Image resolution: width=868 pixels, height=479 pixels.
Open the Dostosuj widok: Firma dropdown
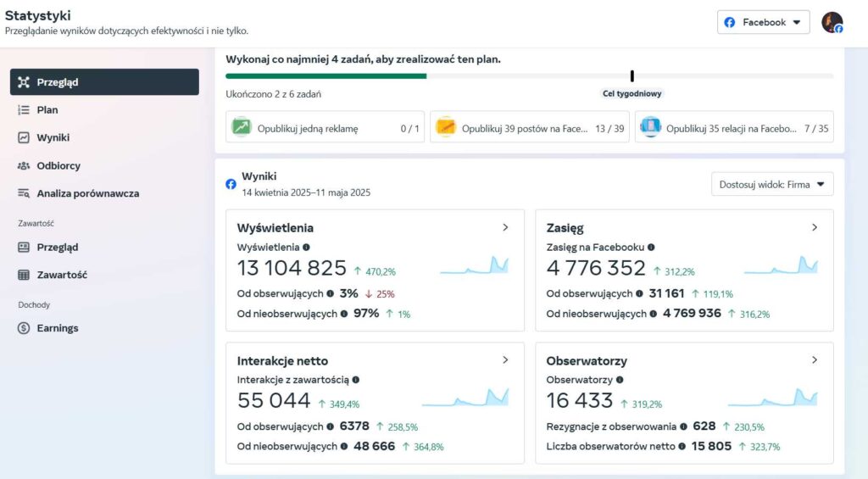(x=772, y=185)
